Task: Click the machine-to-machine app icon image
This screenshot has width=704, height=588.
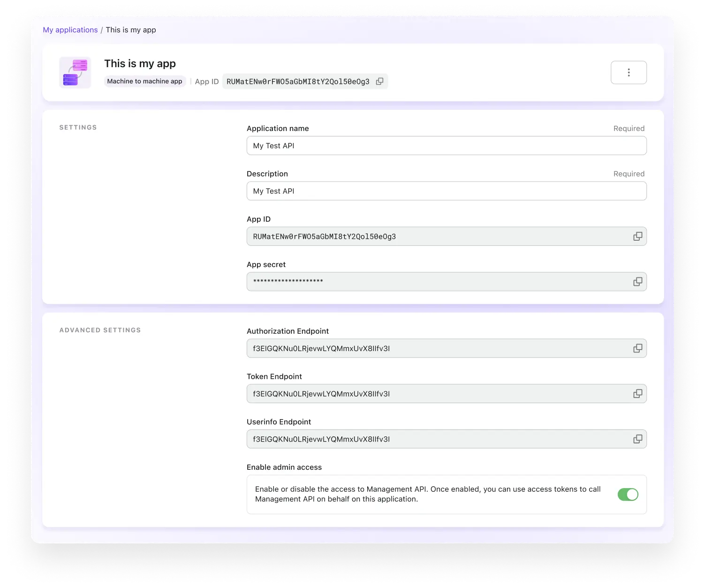Action: pos(75,72)
